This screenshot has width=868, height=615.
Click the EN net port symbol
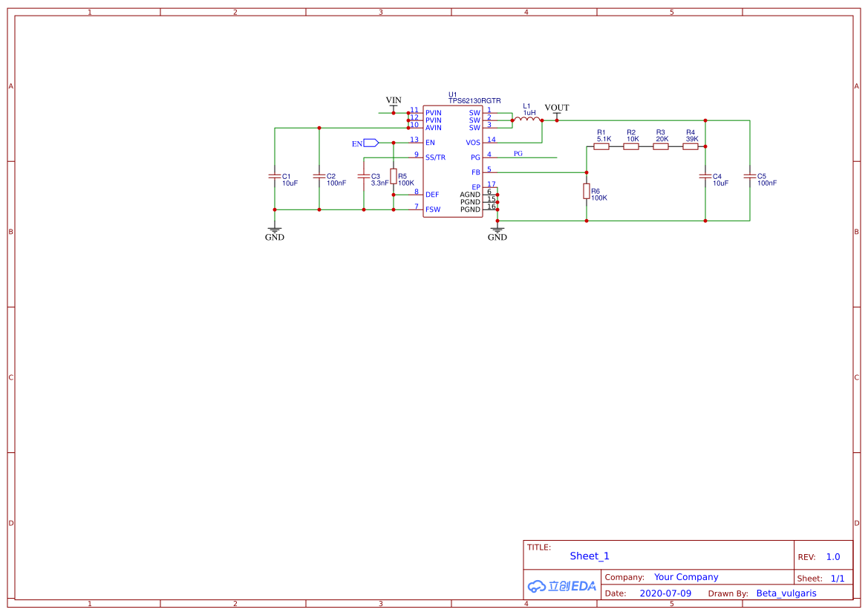pos(371,143)
